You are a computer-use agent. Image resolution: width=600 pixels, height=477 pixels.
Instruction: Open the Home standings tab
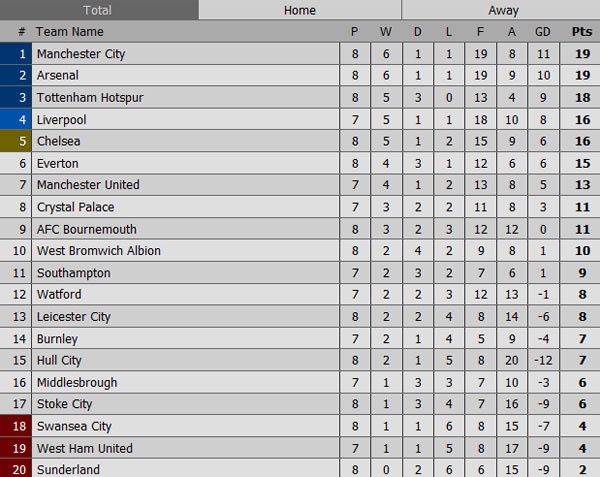pyautogui.click(x=300, y=10)
